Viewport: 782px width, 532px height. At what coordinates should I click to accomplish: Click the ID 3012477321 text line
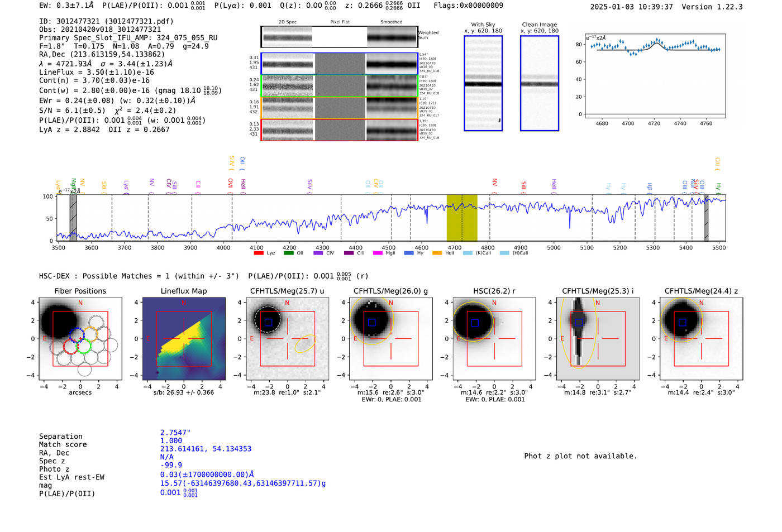pyautogui.click(x=106, y=21)
